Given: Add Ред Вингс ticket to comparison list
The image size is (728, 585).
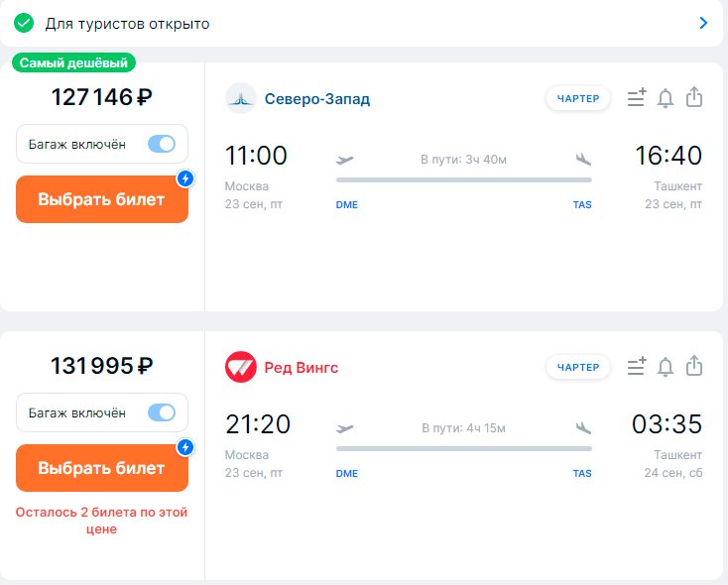Looking at the screenshot, I should click(637, 366).
